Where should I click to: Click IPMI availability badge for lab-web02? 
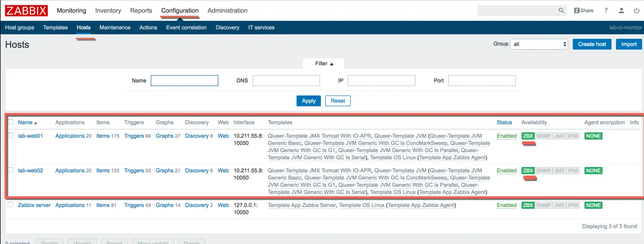pos(573,171)
